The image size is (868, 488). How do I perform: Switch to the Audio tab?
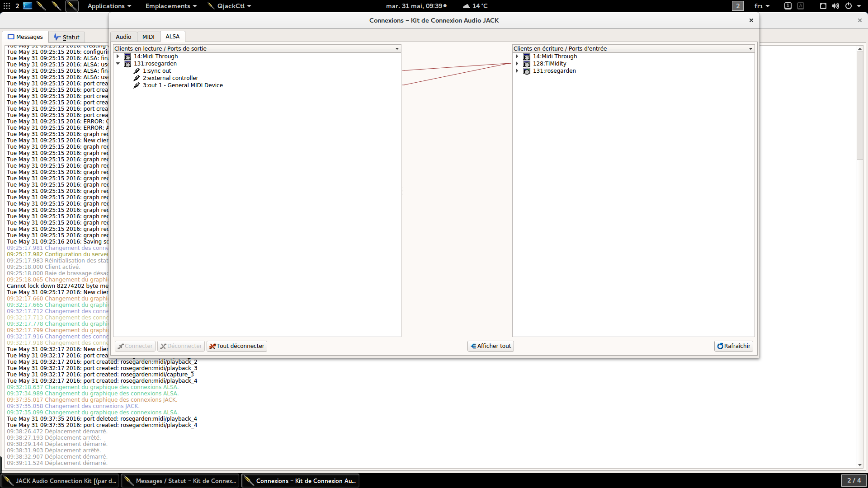pyautogui.click(x=123, y=37)
